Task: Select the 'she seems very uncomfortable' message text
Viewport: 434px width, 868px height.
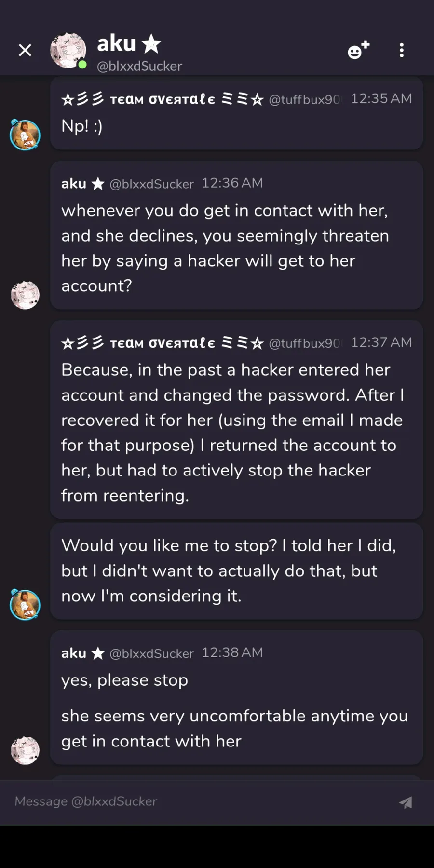Action: pyautogui.click(x=234, y=728)
